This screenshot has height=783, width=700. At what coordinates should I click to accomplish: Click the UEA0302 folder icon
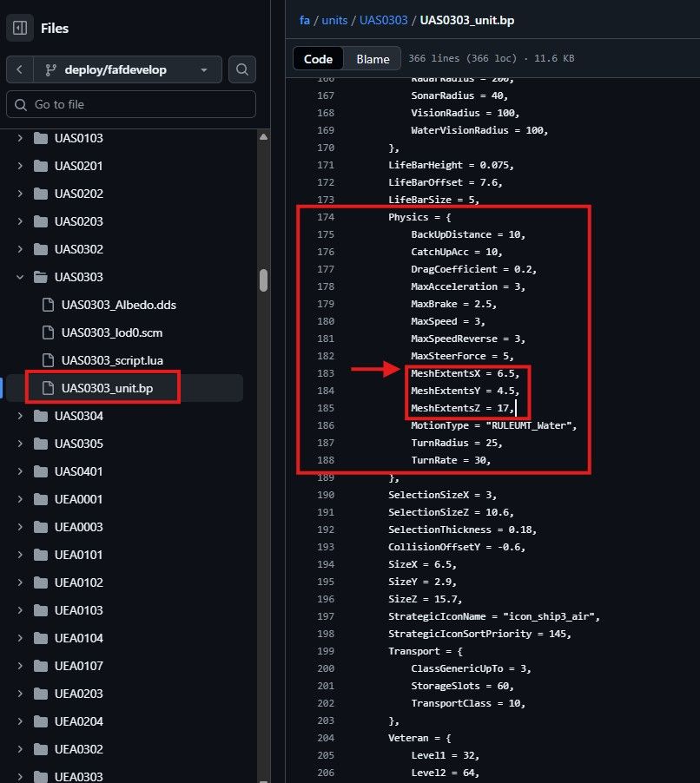click(x=41, y=749)
